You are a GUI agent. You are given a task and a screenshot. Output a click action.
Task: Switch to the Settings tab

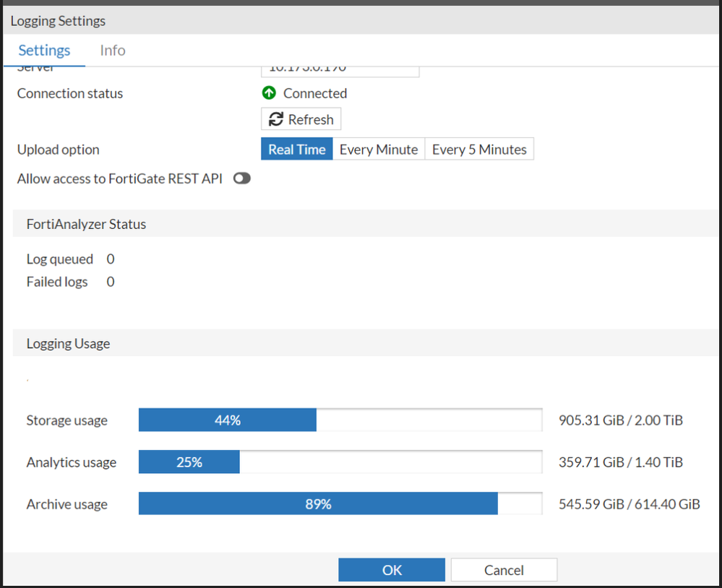coord(44,51)
